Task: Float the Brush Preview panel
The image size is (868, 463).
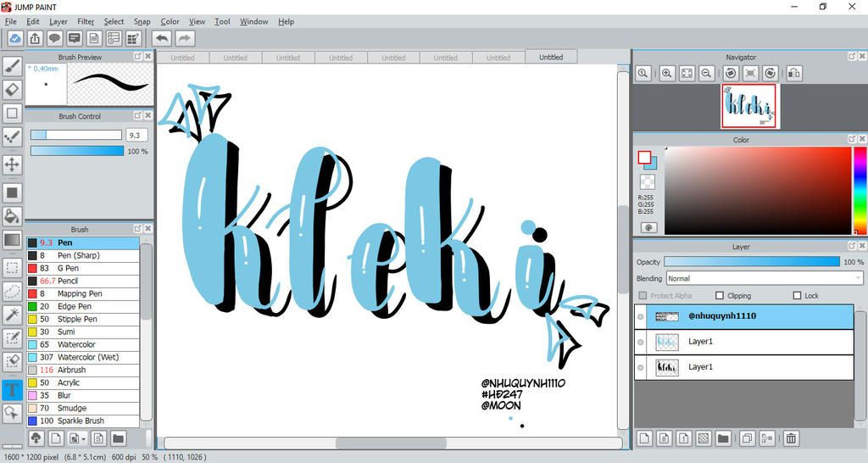Action: tap(138, 57)
